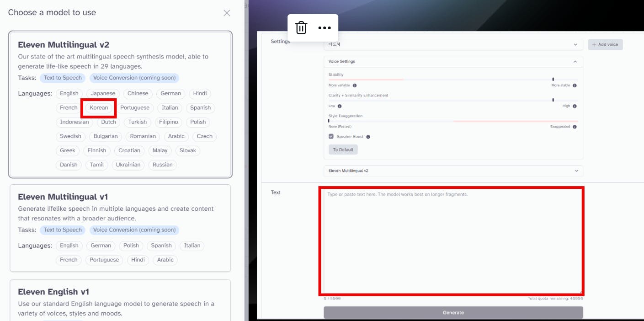Click the Swedish language chip
Screen dimensions: 644x321
[x=70, y=136]
